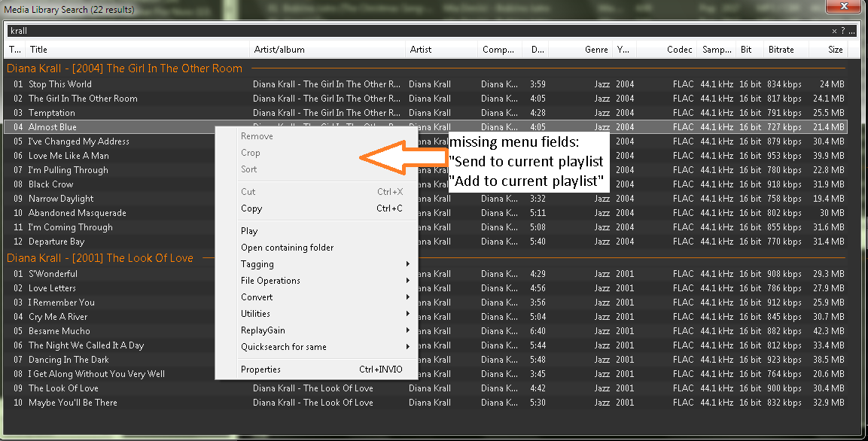Viewport: 868px width, 441px height.
Task: Sort by the Genre column header
Action: tap(580, 50)
